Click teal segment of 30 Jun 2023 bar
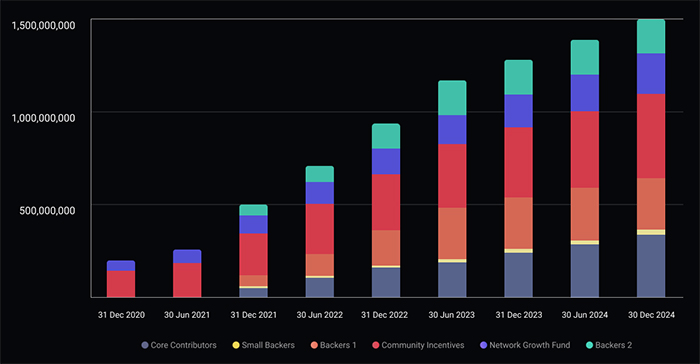Image resolution: width=700 pixels, height=364 pixels. [x=452, y=98]
